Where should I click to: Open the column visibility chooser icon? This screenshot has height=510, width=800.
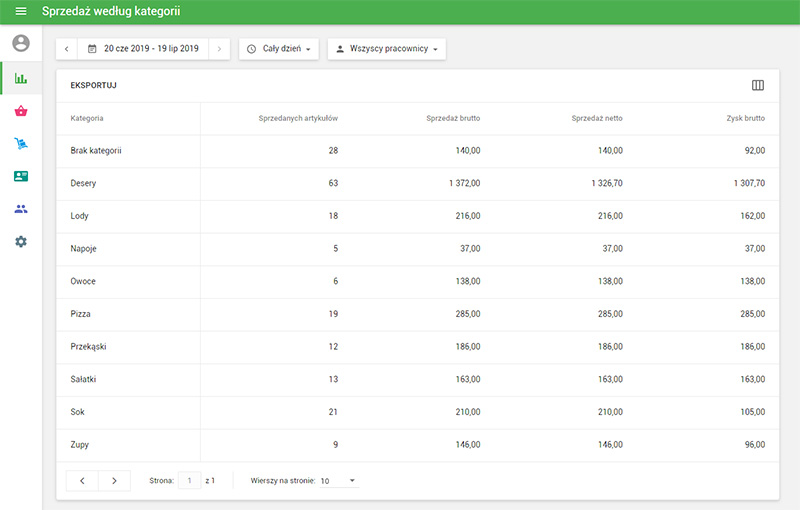point(757,85)
